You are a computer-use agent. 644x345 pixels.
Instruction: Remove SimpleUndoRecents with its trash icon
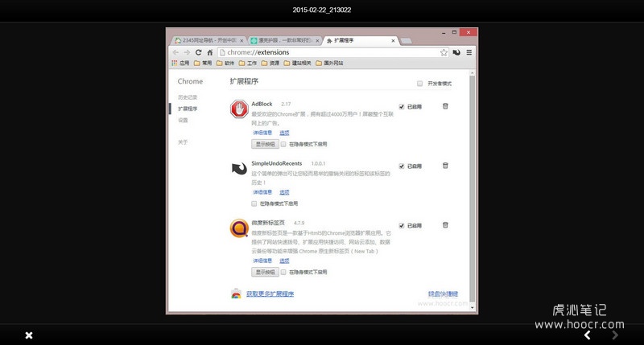pyautogui.click(x=445, y=166)
